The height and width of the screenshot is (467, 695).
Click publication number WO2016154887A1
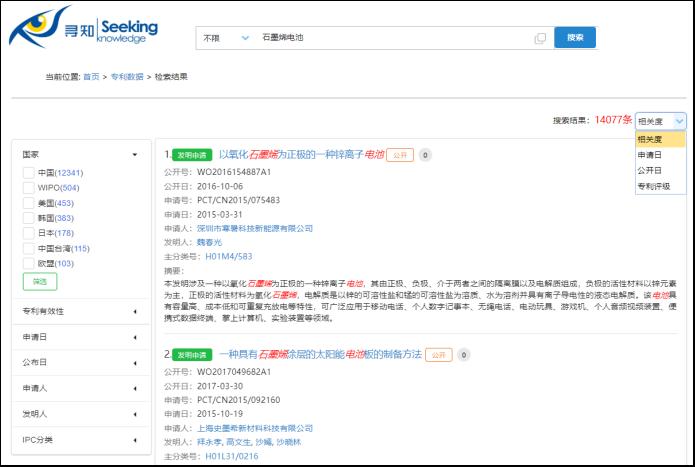[234, 172]
